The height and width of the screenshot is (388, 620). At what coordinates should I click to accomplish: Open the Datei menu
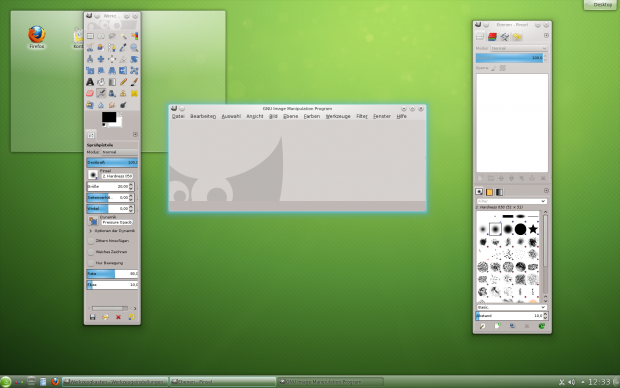point(178,116)
